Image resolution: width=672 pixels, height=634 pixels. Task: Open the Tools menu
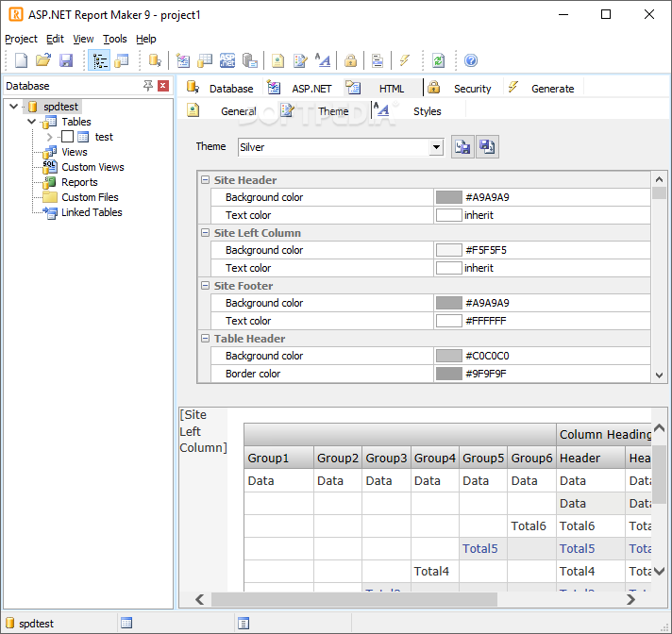click(x=115, y=39)
